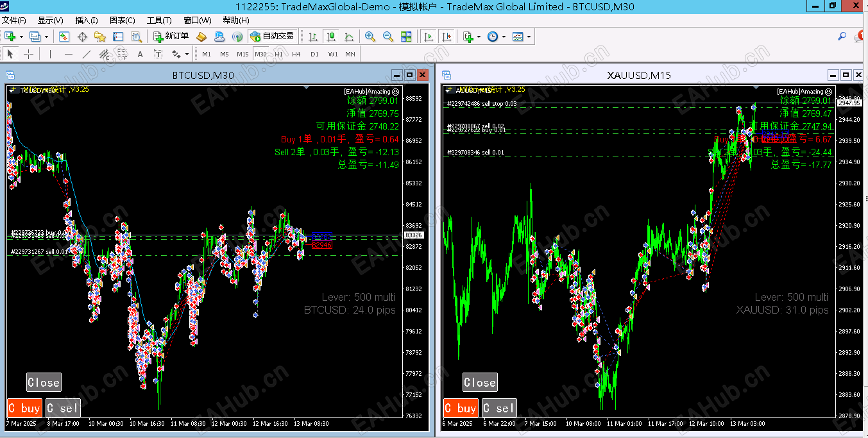Open the Profiles icon in toolbar

click(x=35, y=37)
